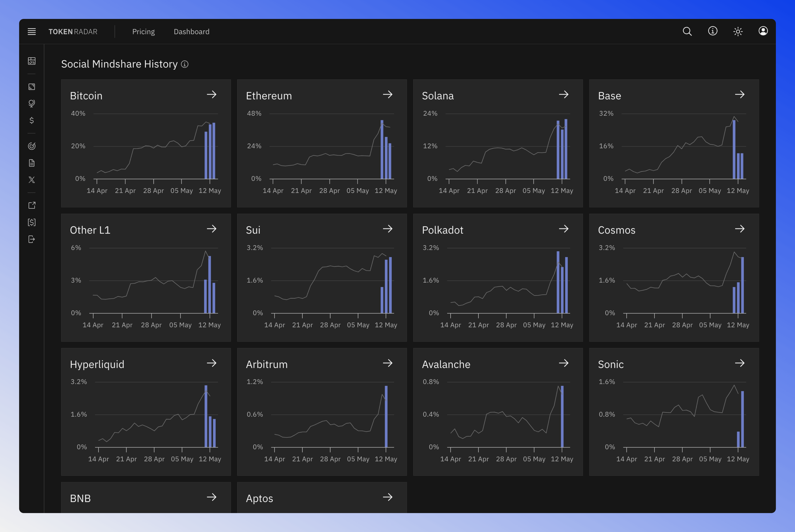Click the info icon in top bar

click(x=713, y=31)
